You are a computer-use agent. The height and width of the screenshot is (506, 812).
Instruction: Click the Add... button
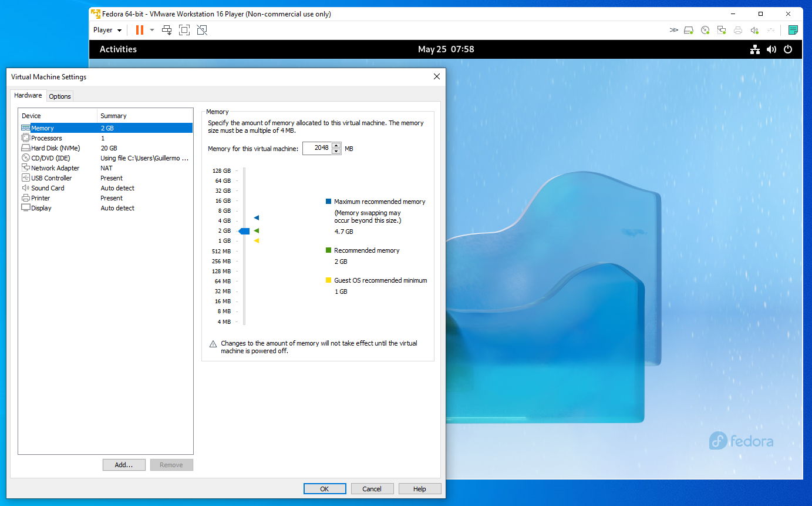[124, 465]
